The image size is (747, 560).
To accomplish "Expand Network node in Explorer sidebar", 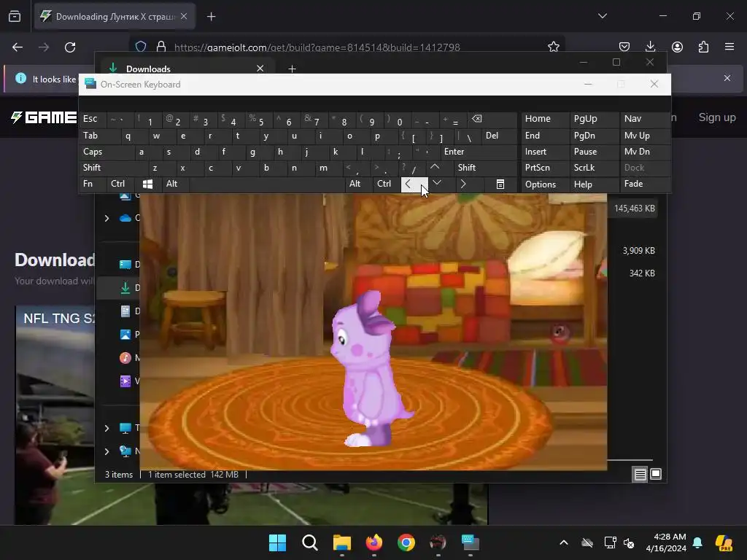I will 107,451.
